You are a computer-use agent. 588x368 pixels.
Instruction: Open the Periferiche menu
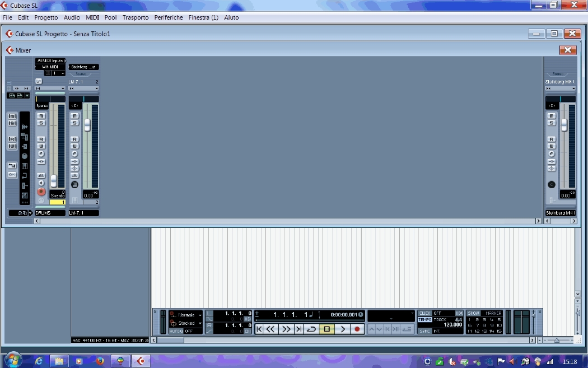coord(169,17)
